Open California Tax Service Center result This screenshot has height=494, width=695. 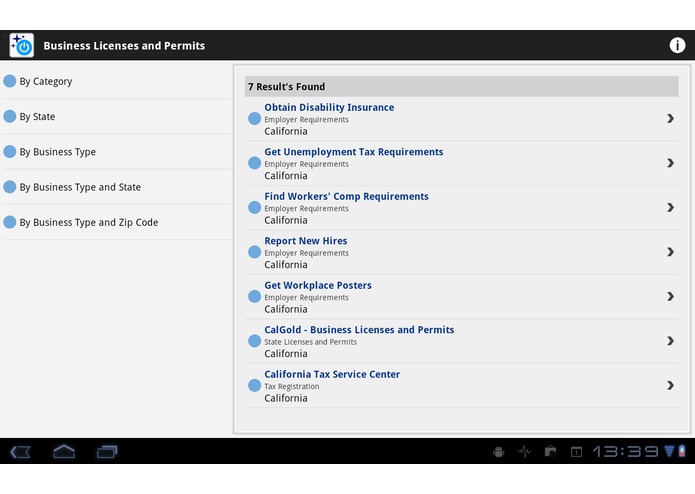click(461, 386)
